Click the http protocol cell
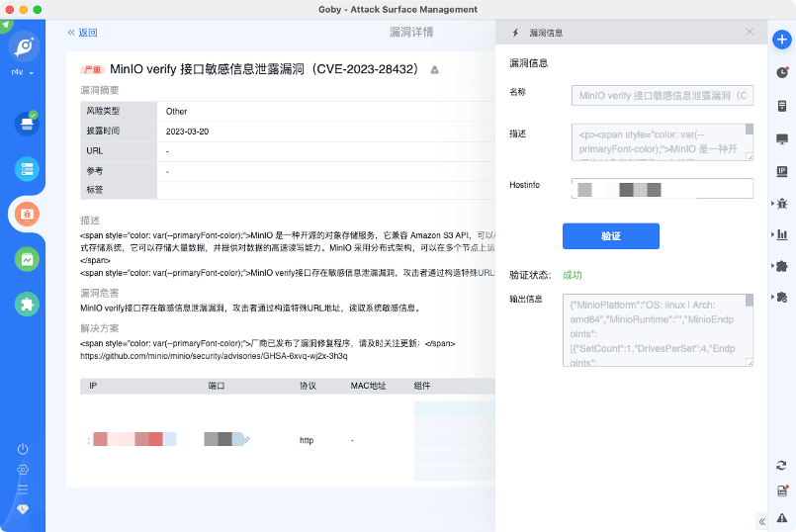Image resolution: width=796 pixels, height=532 pixels. (x=307, y=440)
